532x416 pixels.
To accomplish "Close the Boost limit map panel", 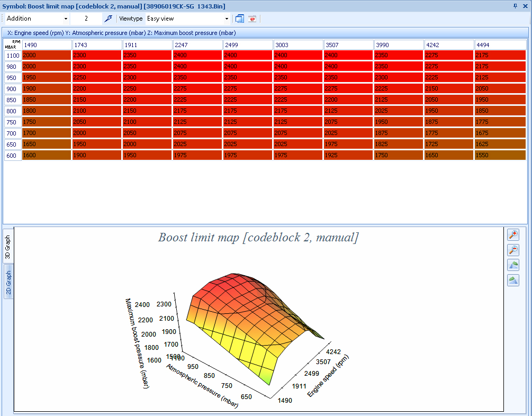I will (526, 5).
